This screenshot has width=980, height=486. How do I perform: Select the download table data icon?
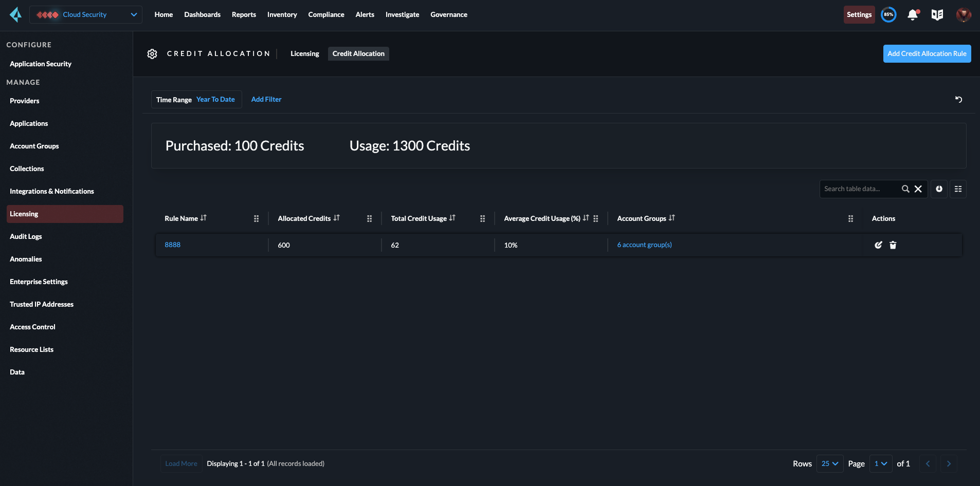point(939,189)
